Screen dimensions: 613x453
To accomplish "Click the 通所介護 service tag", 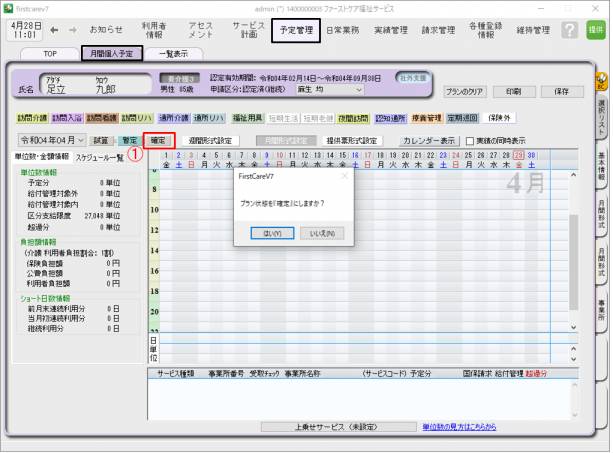I will (174, 118).
